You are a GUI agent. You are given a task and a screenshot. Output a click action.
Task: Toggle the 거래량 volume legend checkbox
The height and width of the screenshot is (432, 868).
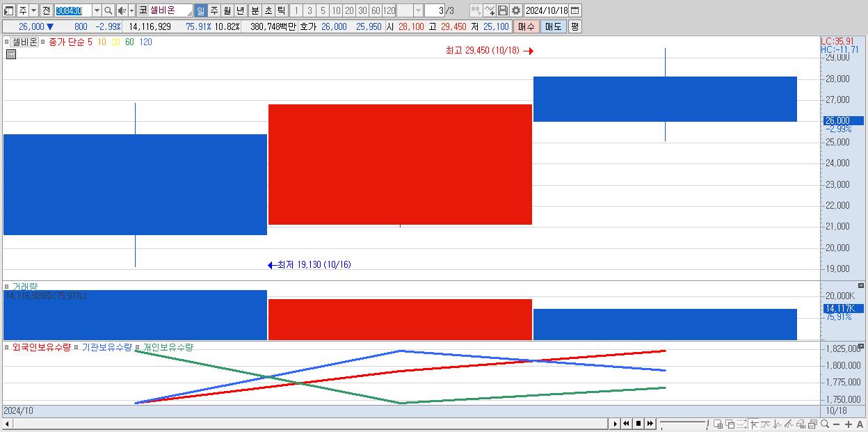click(x=7, y=286)
